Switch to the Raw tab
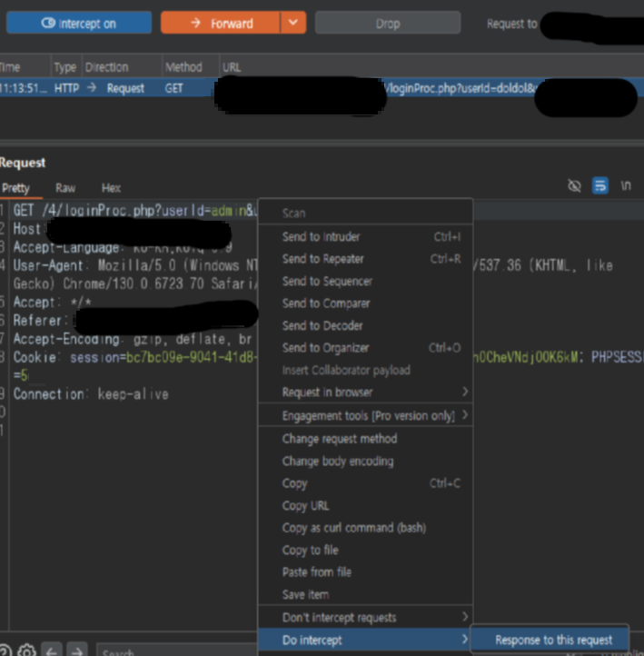The height and width of the screenshot is (656, 644). click(65, 188)
